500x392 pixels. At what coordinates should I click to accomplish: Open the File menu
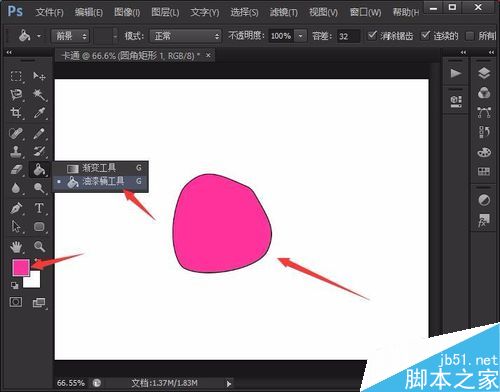coord(49,13)
